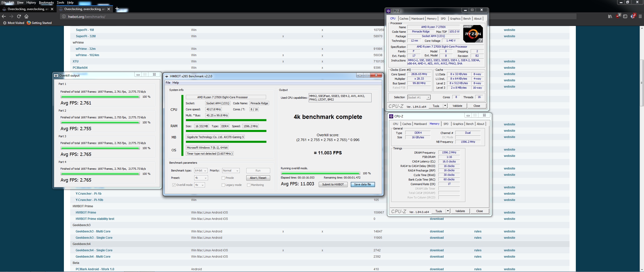The height and width of the screenshot is (272, 644).
Task: Open the NoScript extension icon
Action: (x=633, y=16)
